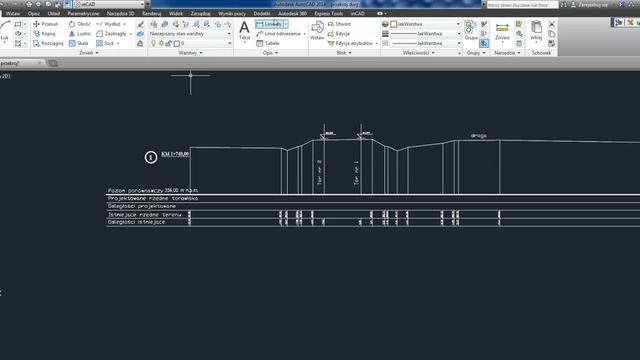Open Edycja atrybutów tool

click(x=350, y=43)
